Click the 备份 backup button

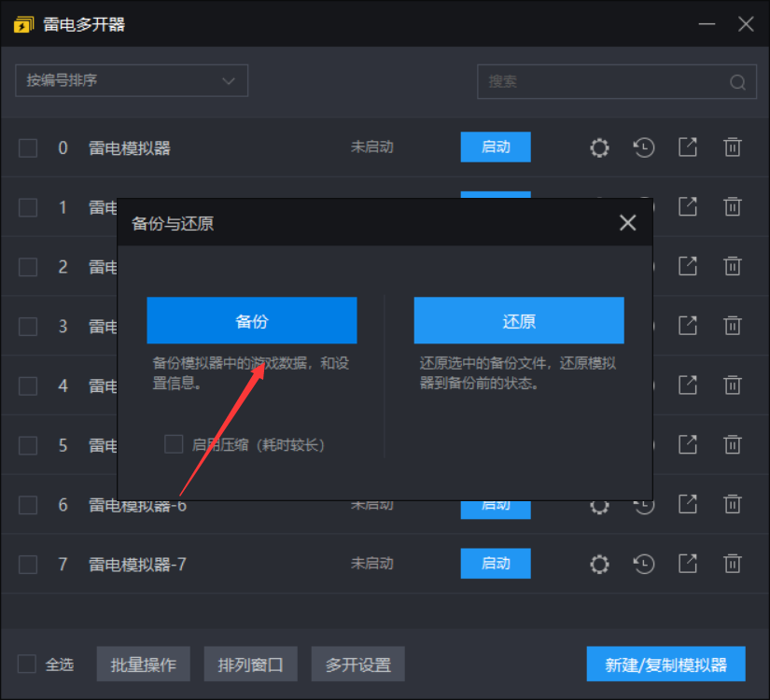pyautogui.click(x=252, y=320)
